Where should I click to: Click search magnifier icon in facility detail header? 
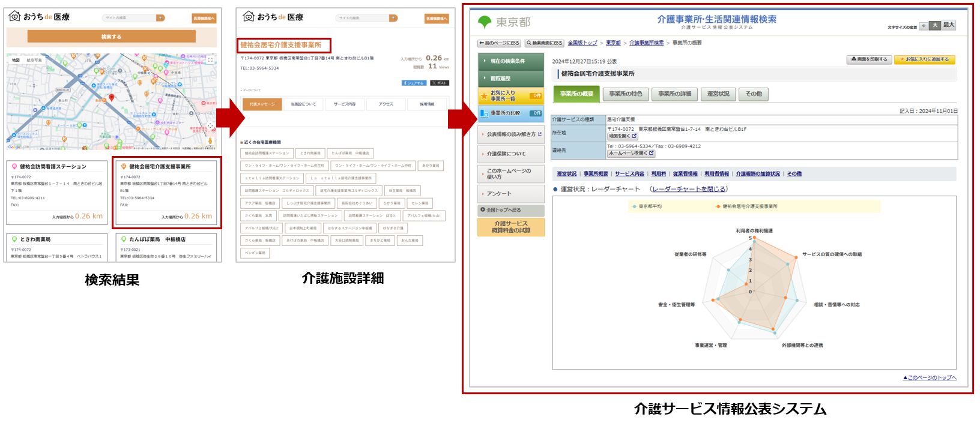pos(393,18)
